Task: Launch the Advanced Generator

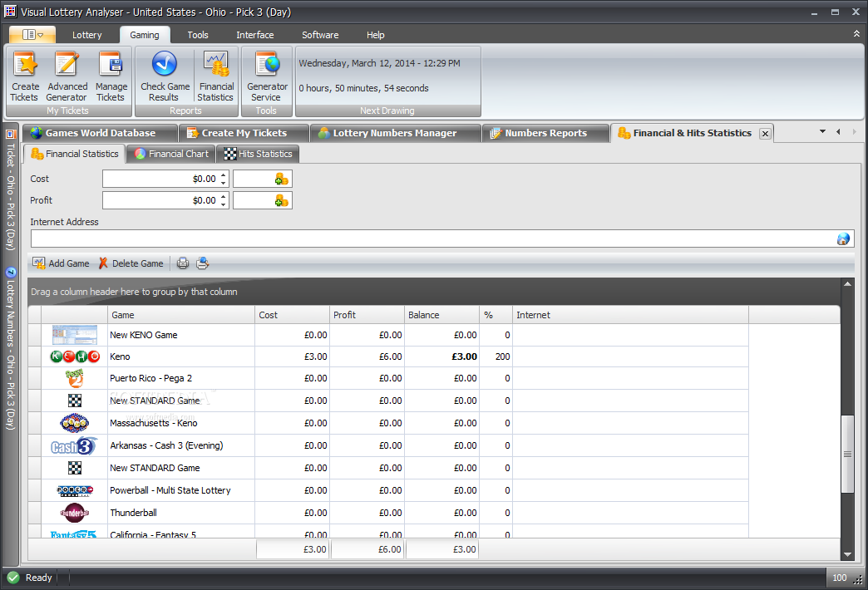Action: point(67,76)
